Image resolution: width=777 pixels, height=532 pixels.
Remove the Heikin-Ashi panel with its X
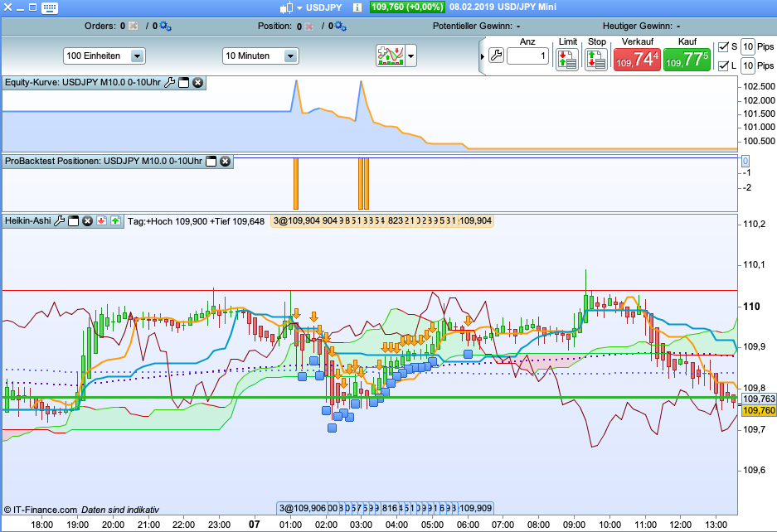click(87, 221)
